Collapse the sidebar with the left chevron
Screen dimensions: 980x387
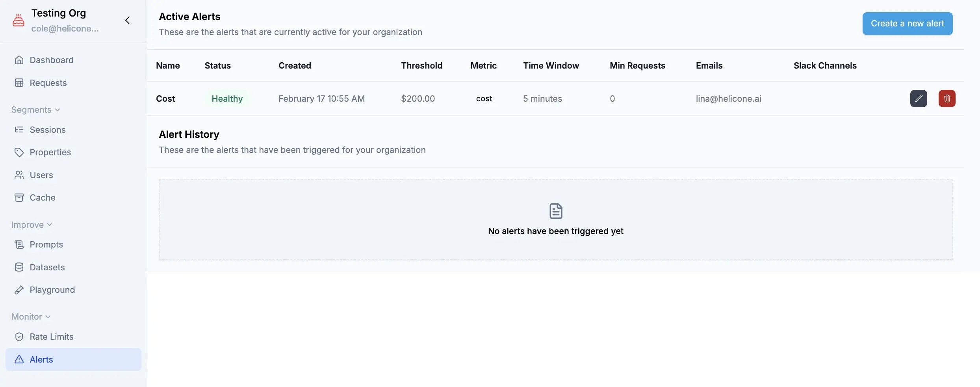tap(127, 20)
